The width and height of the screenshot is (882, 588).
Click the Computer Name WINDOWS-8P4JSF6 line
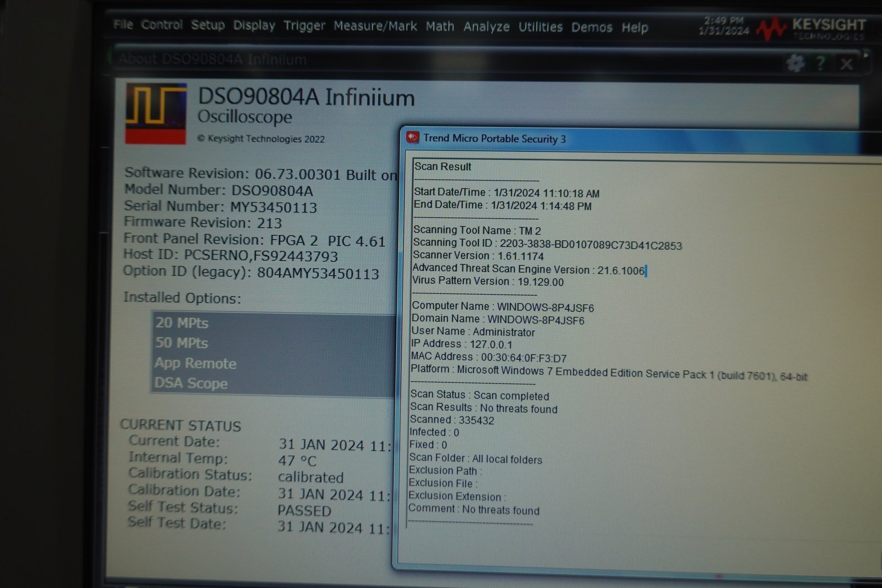503,307
